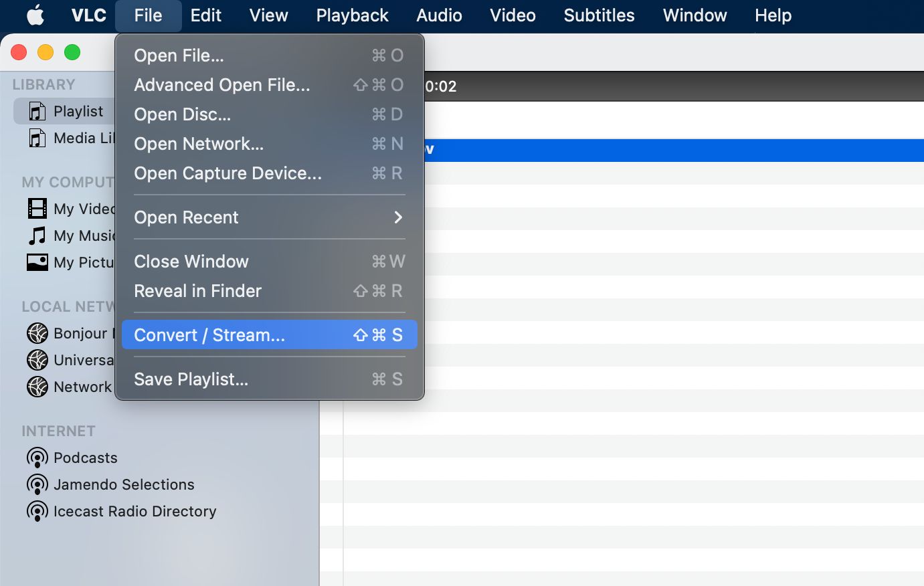The width and height of the screenshot is (924, 586).
Task: Open the VLC application menu
Action: 89,15
